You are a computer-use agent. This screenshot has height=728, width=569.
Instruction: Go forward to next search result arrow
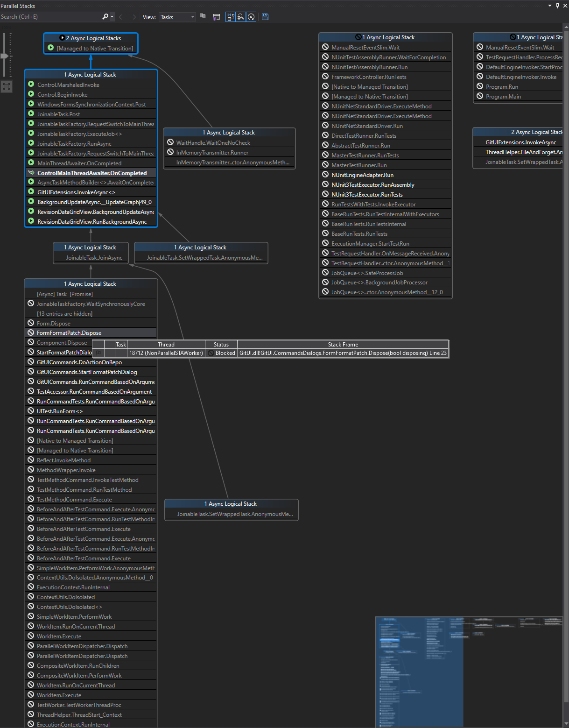(x=133, y=17)
